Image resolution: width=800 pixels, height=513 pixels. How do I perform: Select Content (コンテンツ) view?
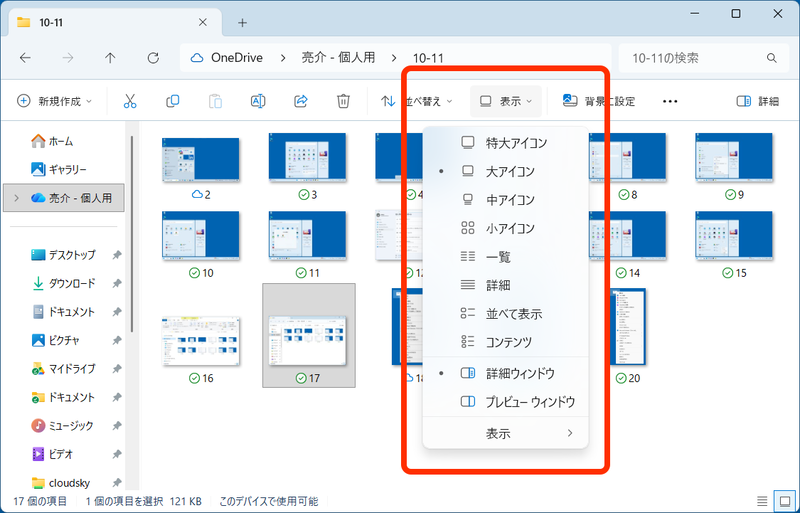click(x=506, y=341)
